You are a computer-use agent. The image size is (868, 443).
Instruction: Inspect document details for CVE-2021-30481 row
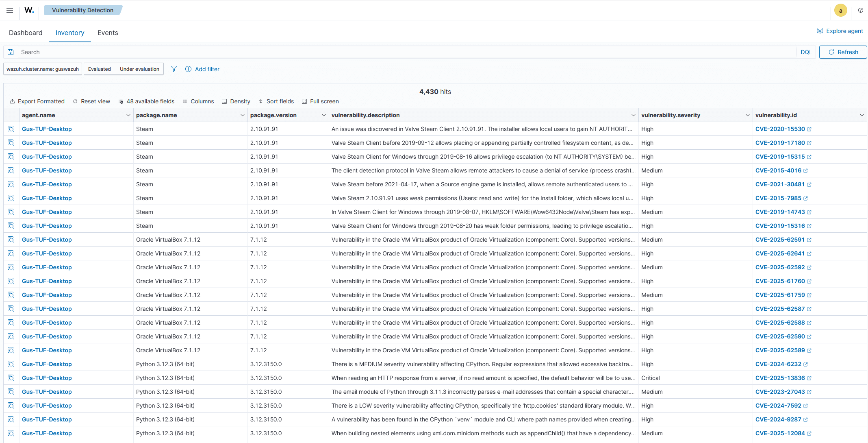pyautogui.click(x=11, y=184)
